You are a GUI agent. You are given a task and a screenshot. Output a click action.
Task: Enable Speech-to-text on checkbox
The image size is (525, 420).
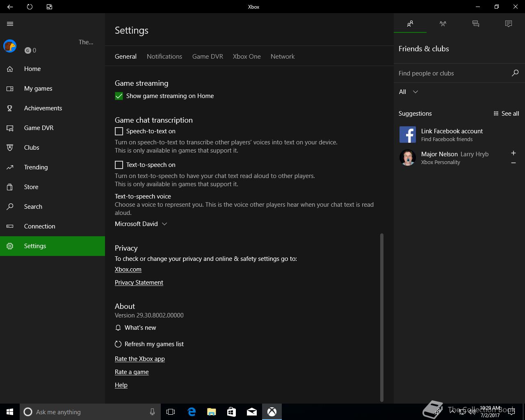119,131
